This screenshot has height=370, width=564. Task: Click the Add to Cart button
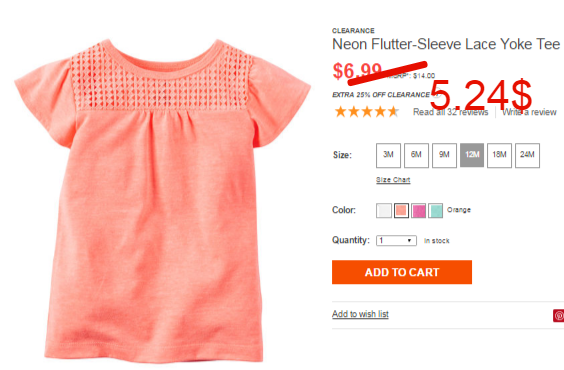[402, 272]
